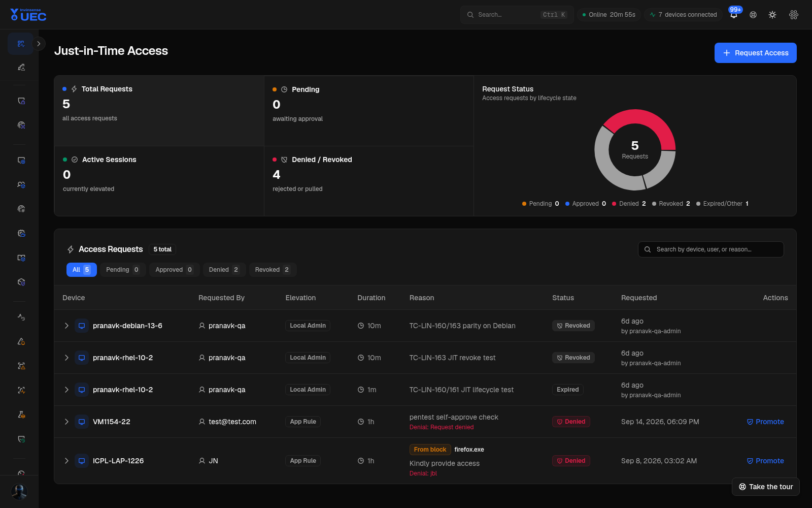The width and height of the screenshot is (812, 508).
Task: Switch to the Approved filter tab
Action: click(x=174, y=270)
